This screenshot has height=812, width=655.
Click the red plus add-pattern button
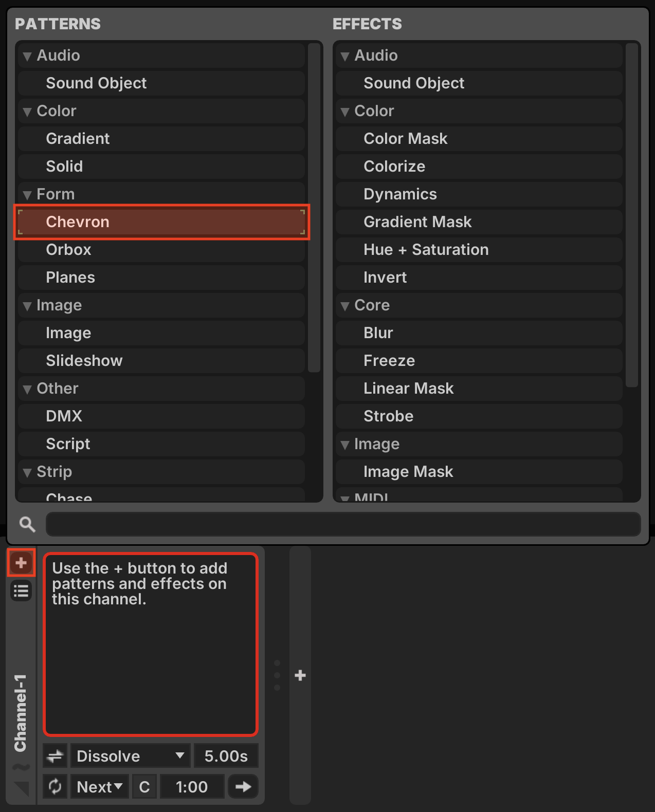coord(21,563)
